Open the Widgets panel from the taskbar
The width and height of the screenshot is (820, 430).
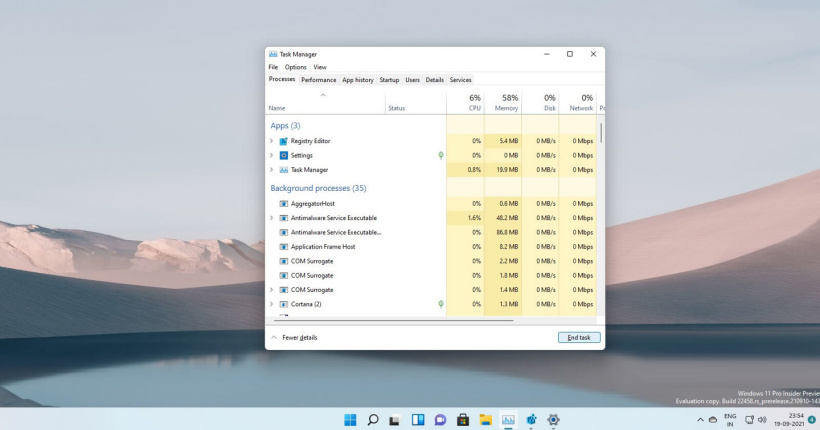pos(418,420)
